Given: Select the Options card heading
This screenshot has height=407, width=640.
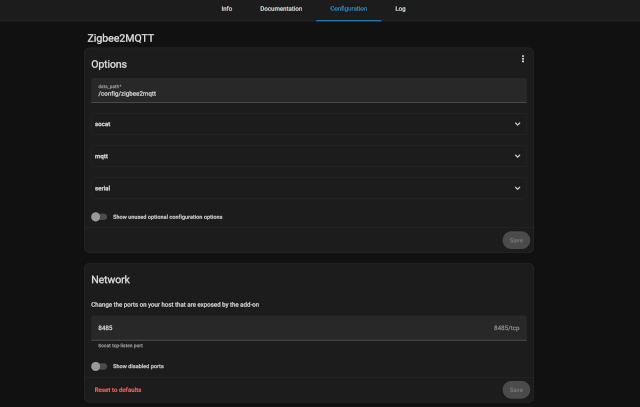Looking at the screenshot, I should (x=109, y=64).
